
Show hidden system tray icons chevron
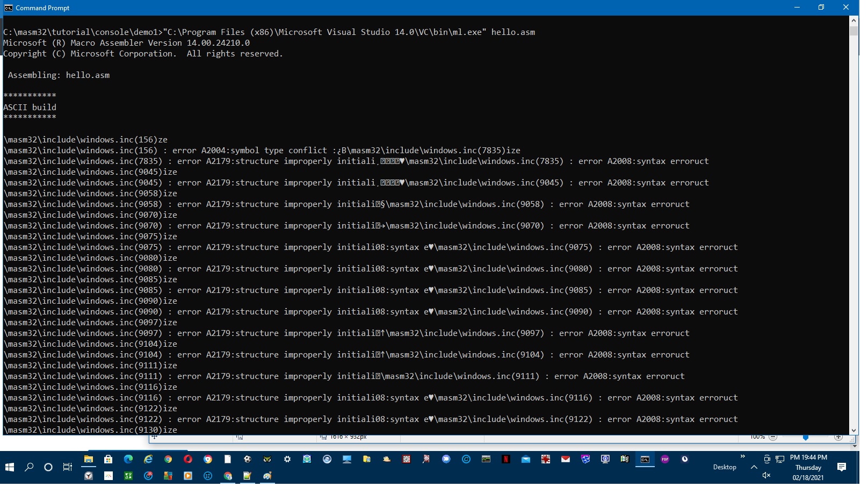coord(754,467)
